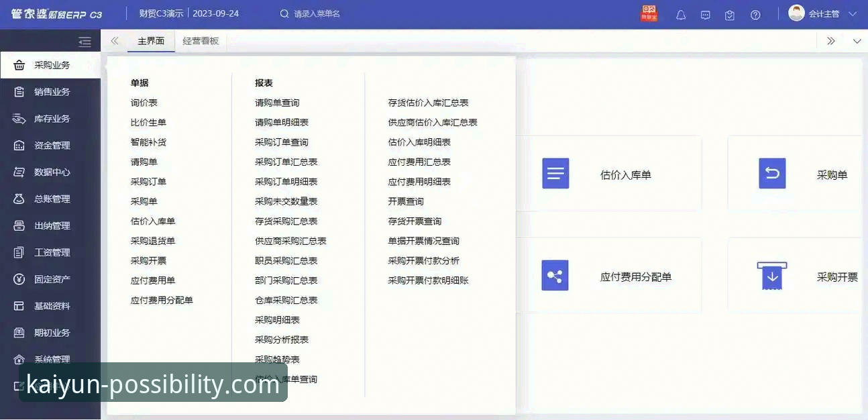Switch to the 经营看板 tab
The height and width of the screenshot is (420, 868).
click(x=201, y=41)
